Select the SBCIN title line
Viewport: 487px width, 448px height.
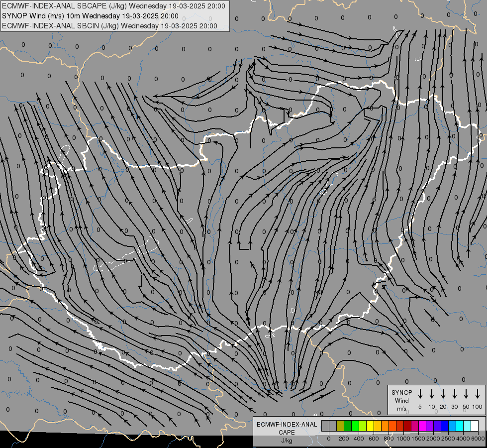point(109,26)
